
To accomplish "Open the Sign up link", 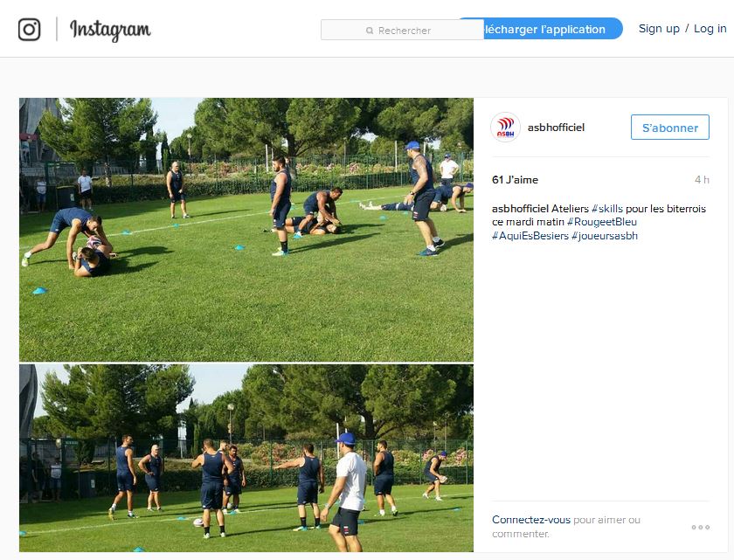I will coord(659,29).
